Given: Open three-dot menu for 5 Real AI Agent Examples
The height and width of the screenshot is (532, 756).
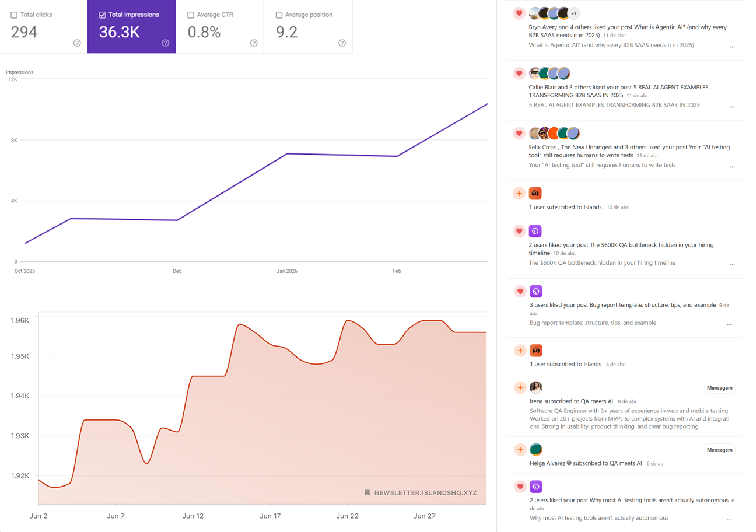Looking at the screenshot, I should click(x=732, y=107).
